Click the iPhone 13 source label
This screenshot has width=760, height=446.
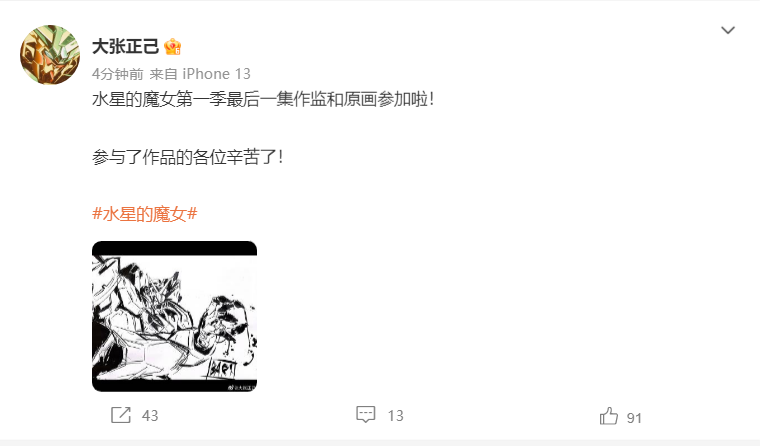pos(216,74)
